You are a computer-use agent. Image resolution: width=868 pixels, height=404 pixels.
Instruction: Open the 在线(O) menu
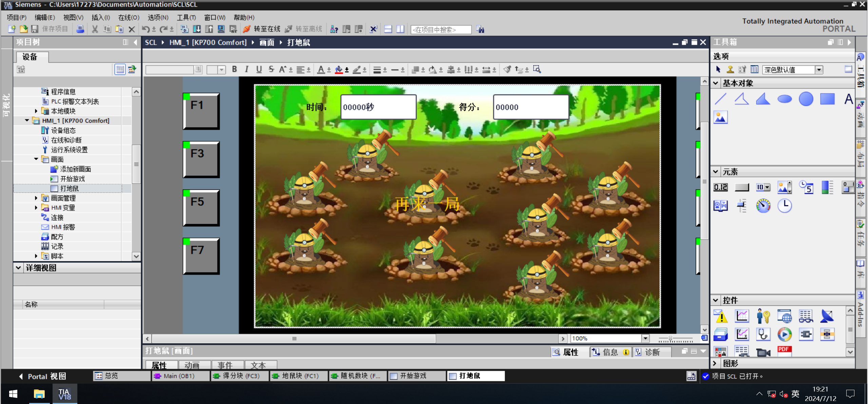point(128,17)
